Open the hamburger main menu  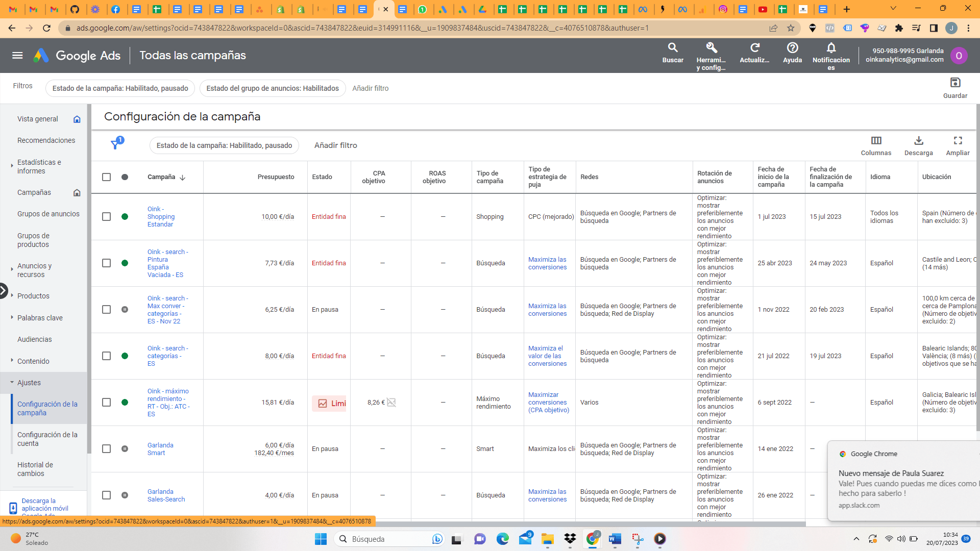tap(17, 56)
